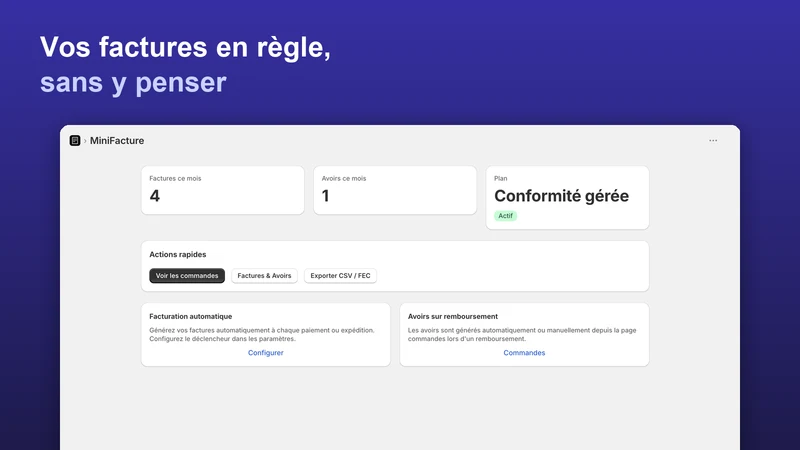The image size is (800, 450).
Task: Click Exporter CSV / FEC button
Action: click(x=340, y=276)
